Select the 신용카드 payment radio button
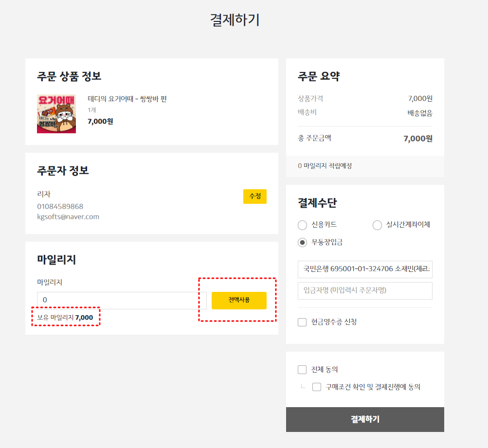The height and width of the screenshot is (448, 488). tap(302, 225)
